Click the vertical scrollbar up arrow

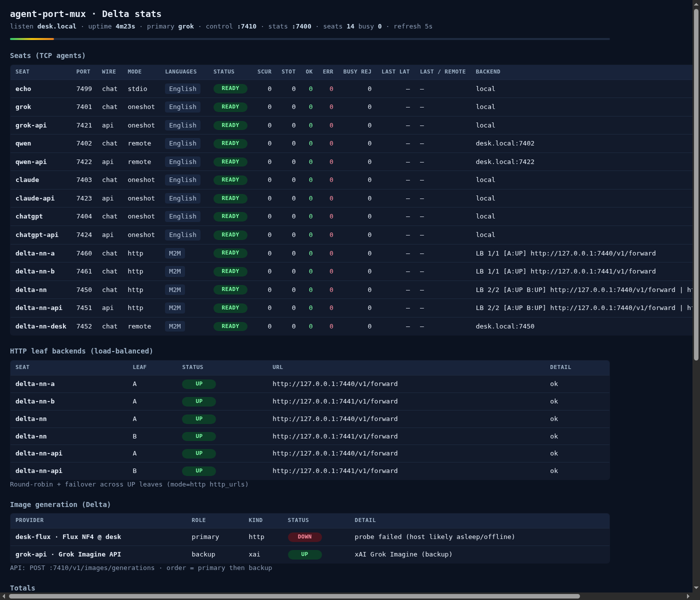[696, 4]
